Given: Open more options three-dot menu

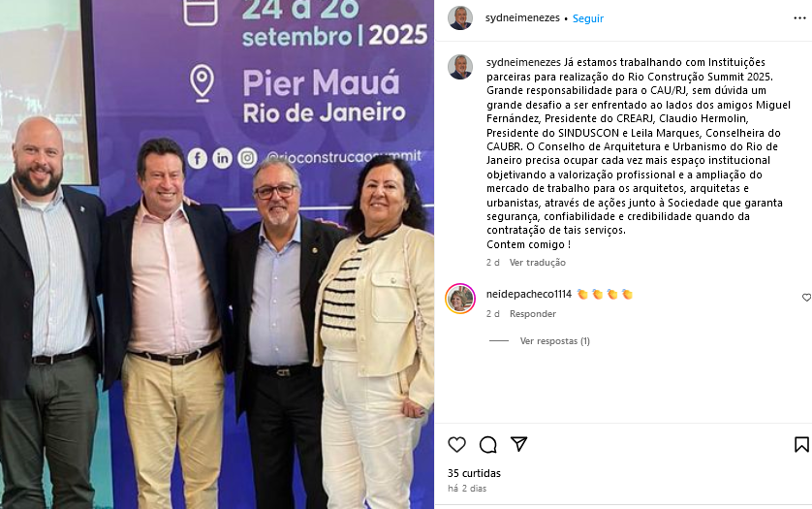Looking at the screenshot, I should coord(799,18).
